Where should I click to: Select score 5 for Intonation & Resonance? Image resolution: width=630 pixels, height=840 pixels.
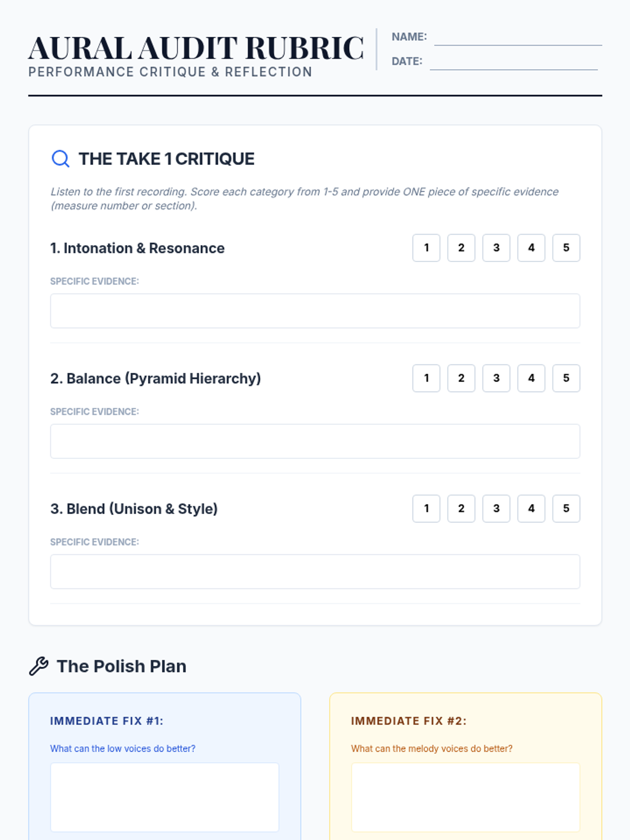[566, 248]
